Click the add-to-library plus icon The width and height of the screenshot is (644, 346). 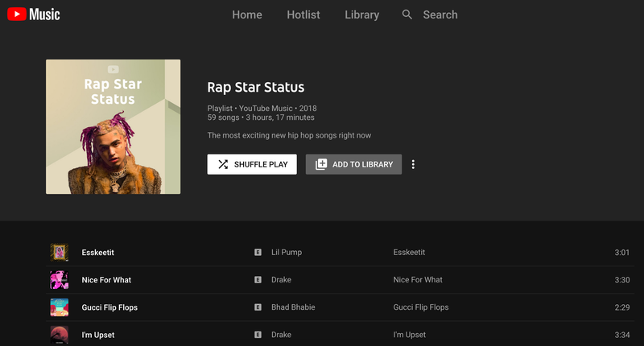[320, 164]
